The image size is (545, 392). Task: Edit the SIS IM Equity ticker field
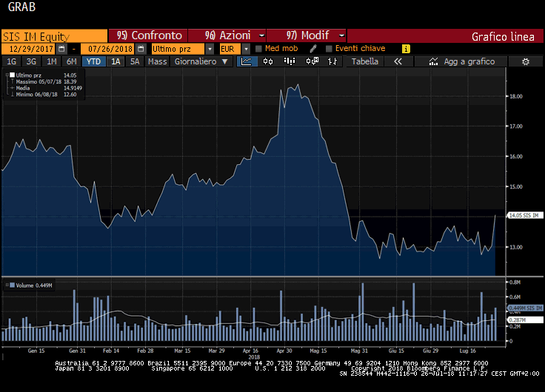pyautogui.click(x=54, y=36)
